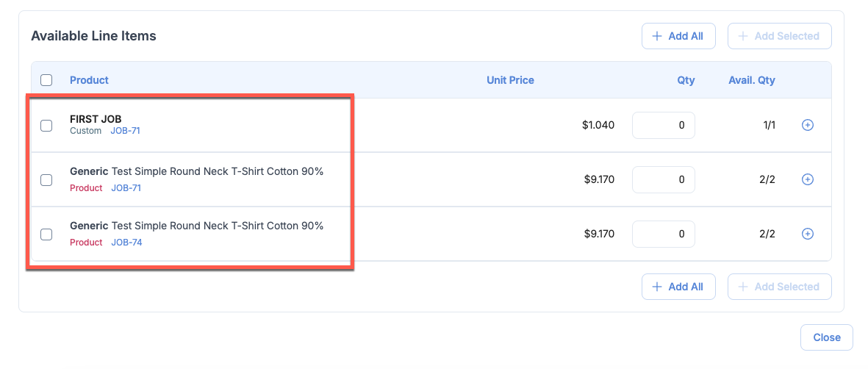Close the Available Line Items dialog
The width and height of the screenshot is (868, 369).
826,337
